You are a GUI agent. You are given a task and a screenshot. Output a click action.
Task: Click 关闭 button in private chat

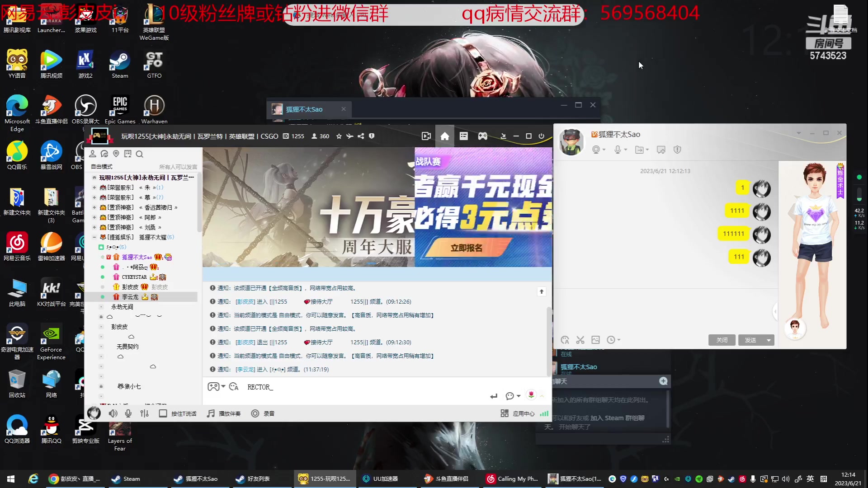click(x=722, y=340)
